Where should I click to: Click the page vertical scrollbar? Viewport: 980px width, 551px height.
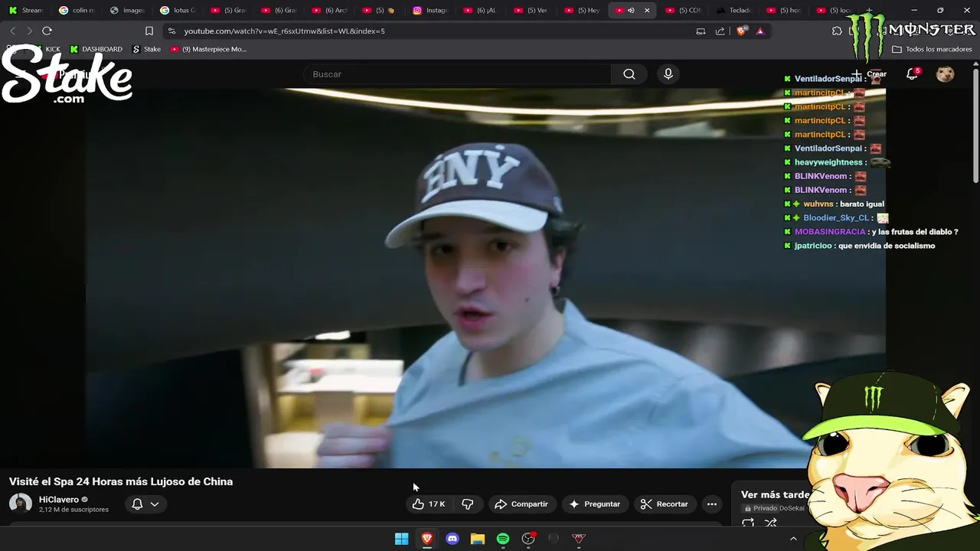[x=975, y=126]
